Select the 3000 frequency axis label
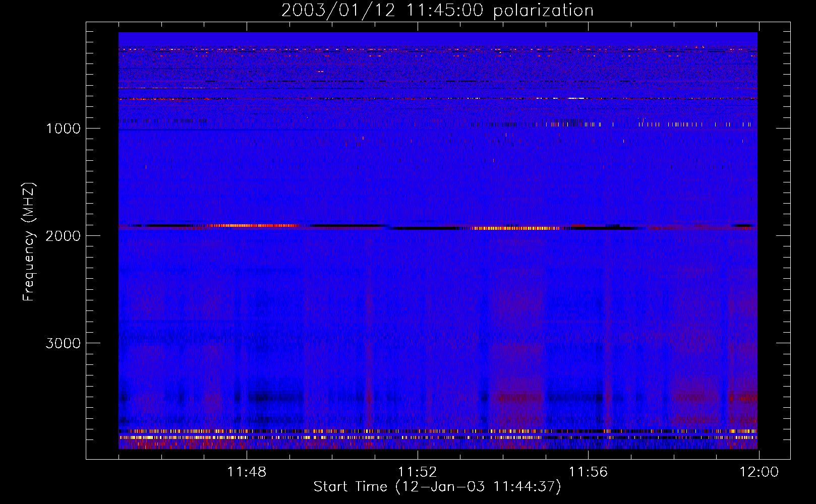 63,343
